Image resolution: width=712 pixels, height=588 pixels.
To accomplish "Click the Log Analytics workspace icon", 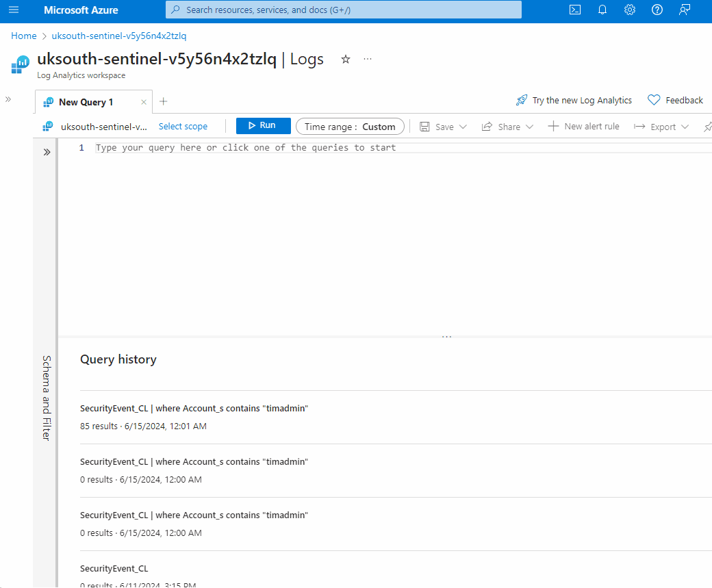I will click(x=20, y=64).
